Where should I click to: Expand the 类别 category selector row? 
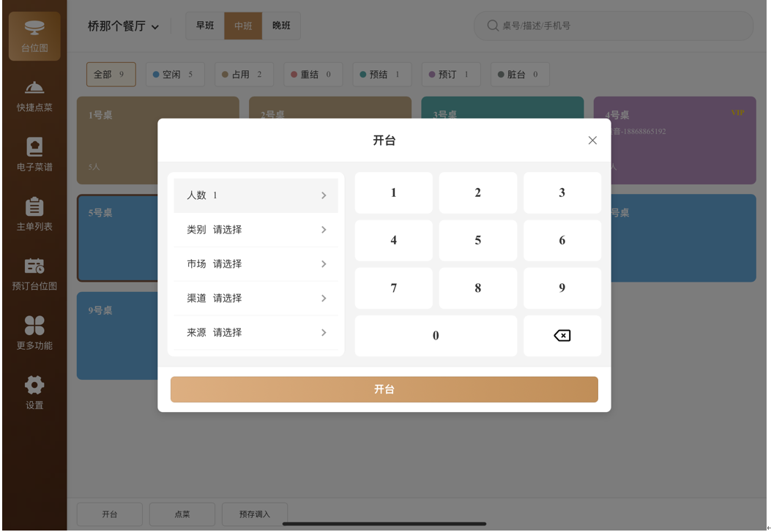click(x=256, y=230)
